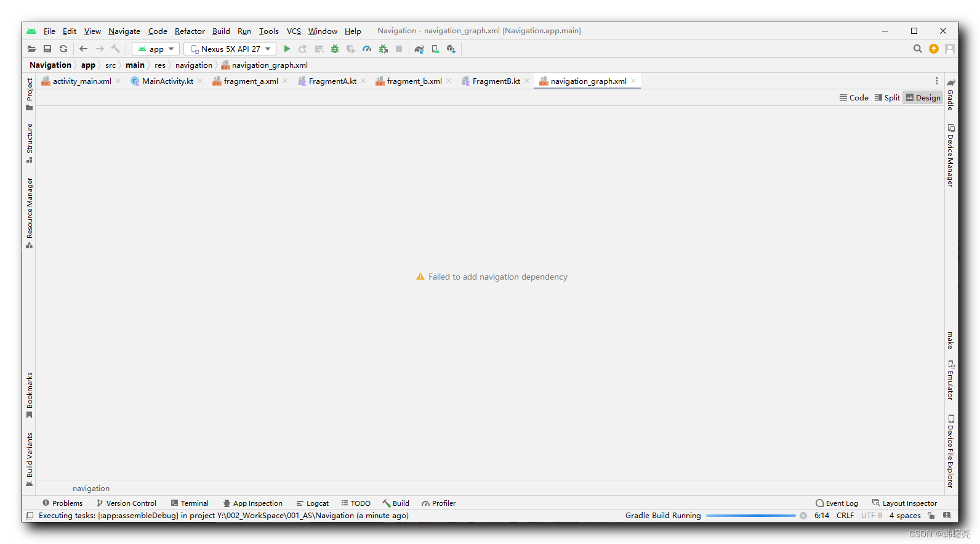Open the Tools menu
Screen dimensions: 980x544
point(268,31)
